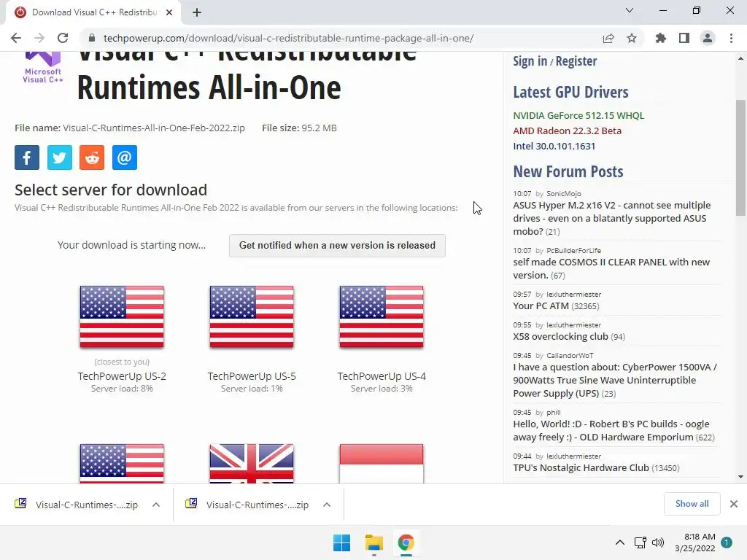This screenshot has width=747, height=560.
Task: Select bottom-row US flag server
Action: tap(122, 463)
